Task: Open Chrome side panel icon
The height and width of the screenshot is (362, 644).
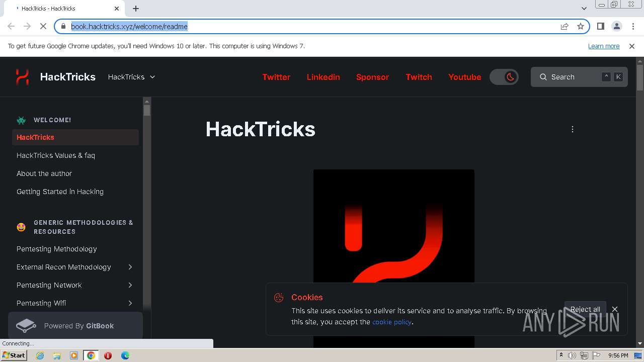Action: 600,26
